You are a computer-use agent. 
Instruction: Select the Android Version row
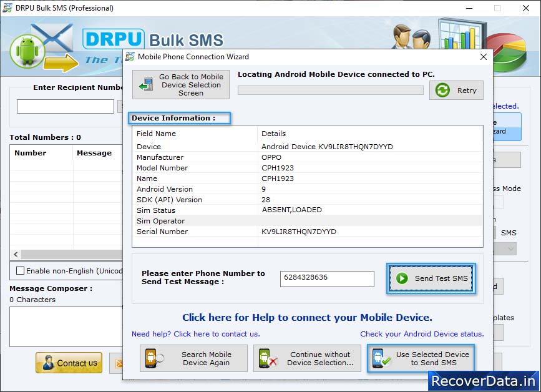[307, 189]
